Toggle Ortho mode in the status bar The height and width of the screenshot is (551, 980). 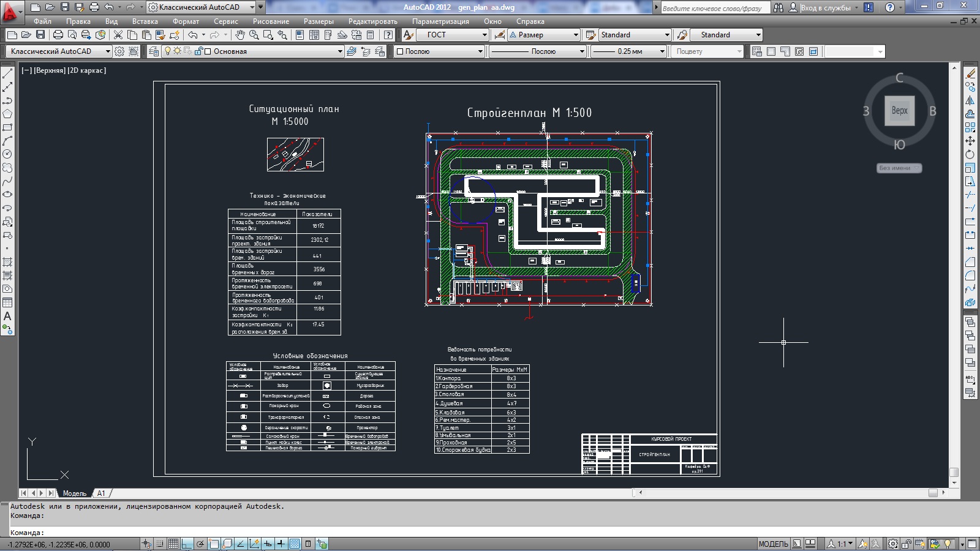(187, 544)
